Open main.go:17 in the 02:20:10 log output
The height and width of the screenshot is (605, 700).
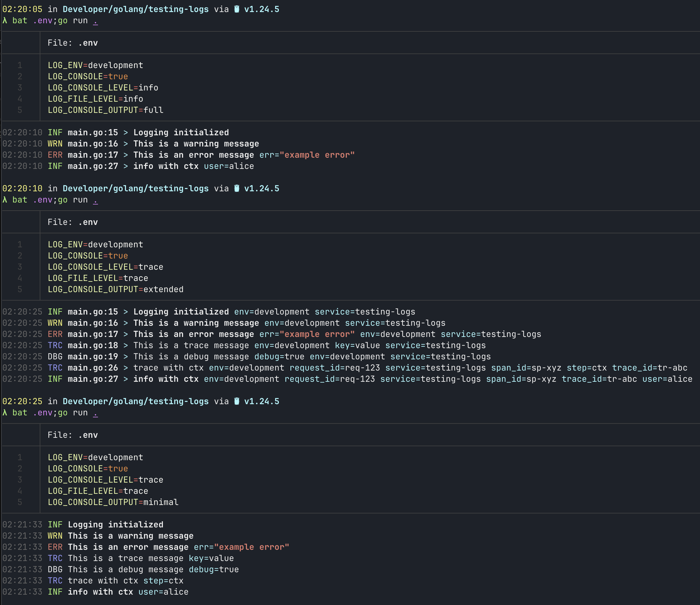click(x=93, y=155)
